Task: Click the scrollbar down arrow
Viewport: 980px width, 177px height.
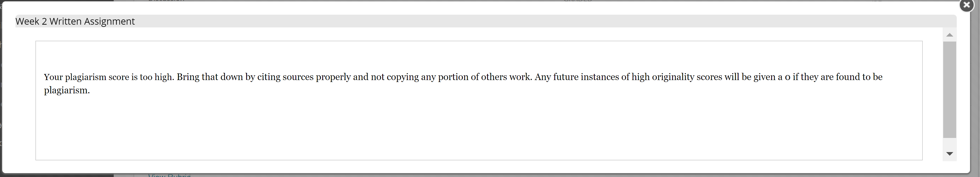Action: (x=950, y=154)
